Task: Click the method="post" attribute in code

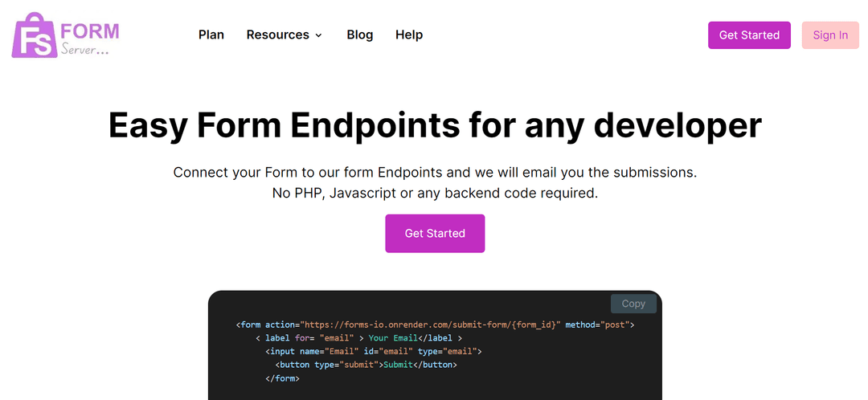Action: coord(600,325)
